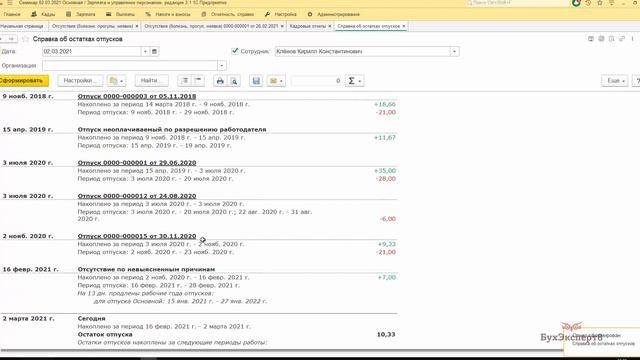Screen dimensions: 640x360
Task: Click the numeric sum field showing 0
Action: [316, 81]
